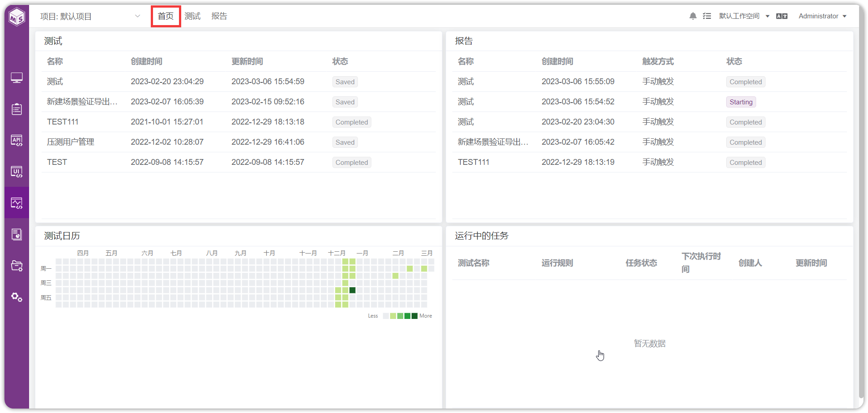Click the 下次执行时间 column header
The image size is (868, 413).
[x=701, y=263]
